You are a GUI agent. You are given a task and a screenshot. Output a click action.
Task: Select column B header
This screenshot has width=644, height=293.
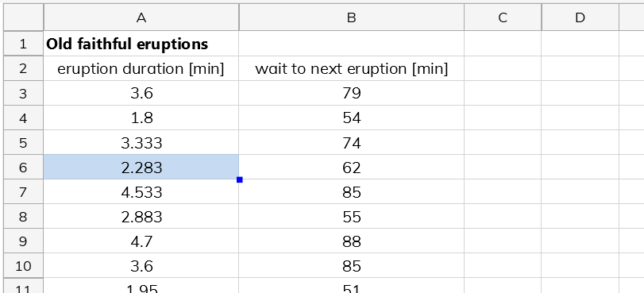352,17
